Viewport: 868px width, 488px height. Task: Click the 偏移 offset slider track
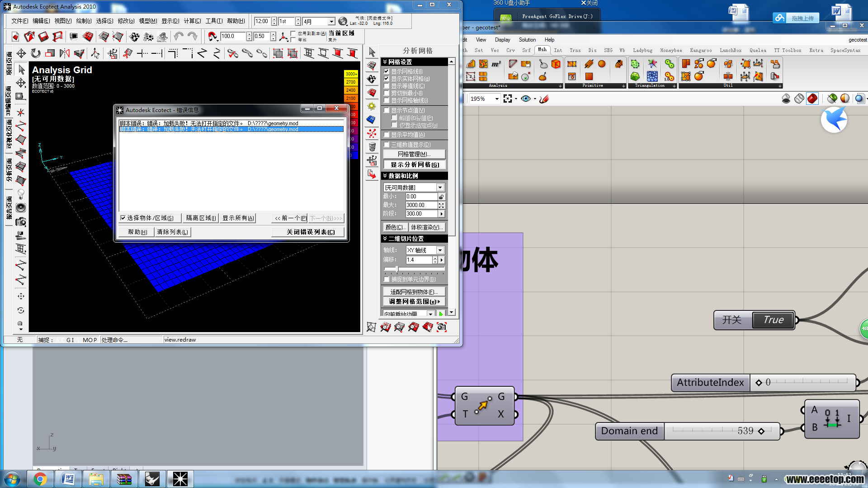[x=414, y=269]
